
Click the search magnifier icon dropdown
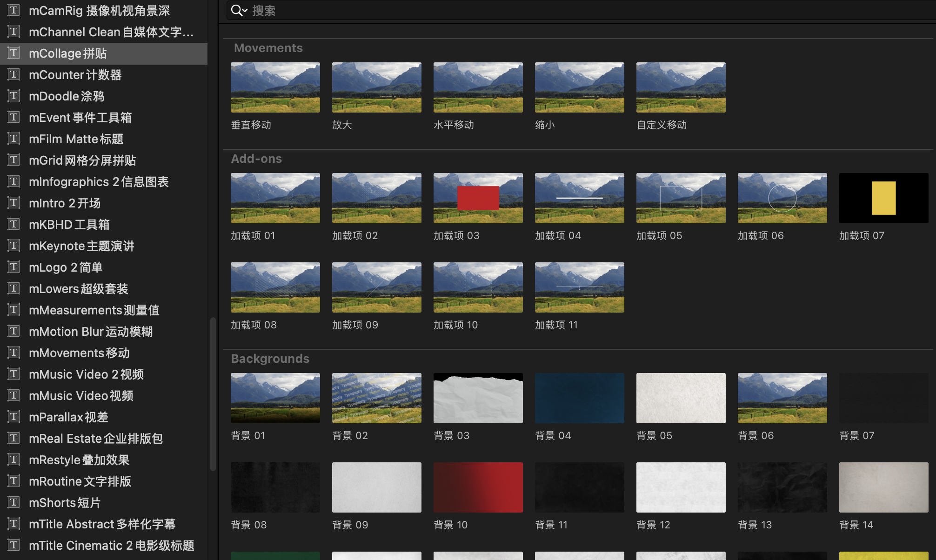tap(239, 10)
